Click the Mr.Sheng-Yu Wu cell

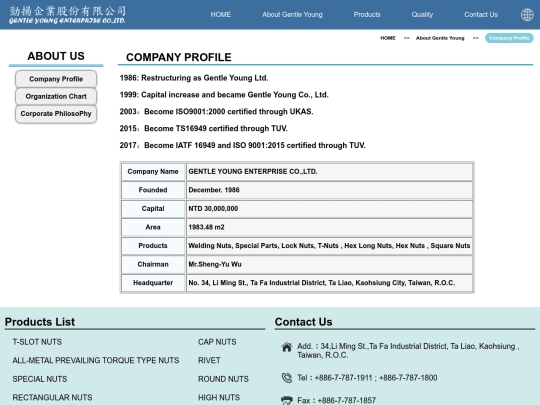coord(329,264)
